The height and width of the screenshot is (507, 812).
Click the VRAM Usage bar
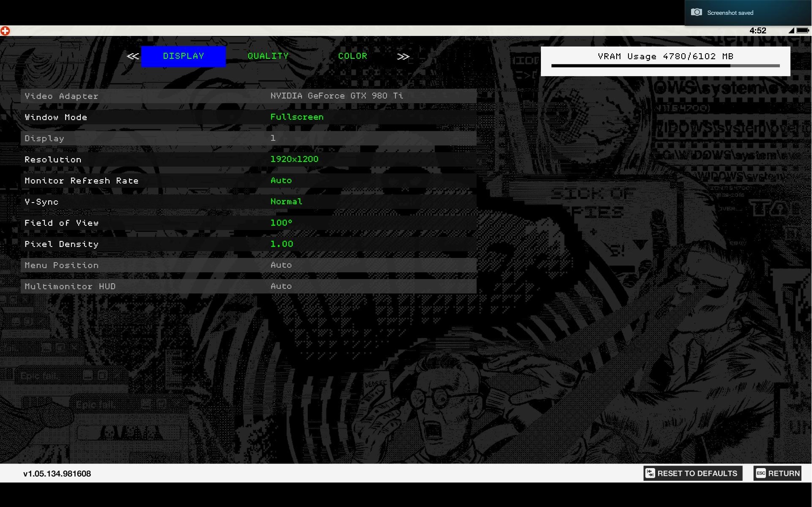pyautogui.click(x=665, y=66)
